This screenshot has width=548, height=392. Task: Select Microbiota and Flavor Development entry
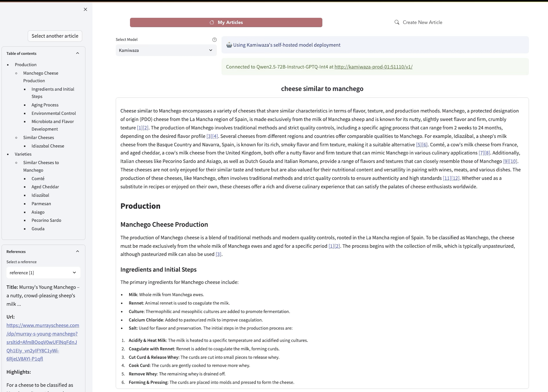[x=53, y=125]
